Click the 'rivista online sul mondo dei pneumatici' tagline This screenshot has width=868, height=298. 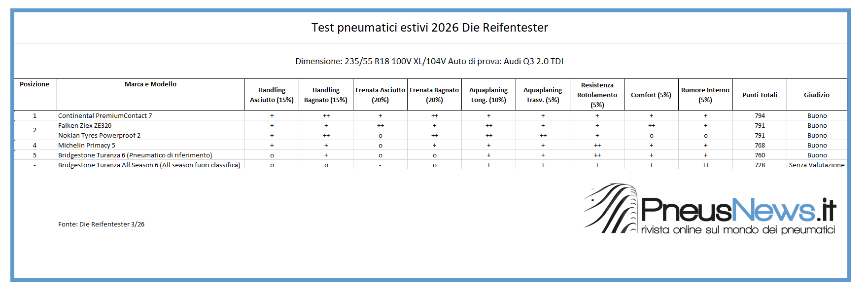click(738, 230)
